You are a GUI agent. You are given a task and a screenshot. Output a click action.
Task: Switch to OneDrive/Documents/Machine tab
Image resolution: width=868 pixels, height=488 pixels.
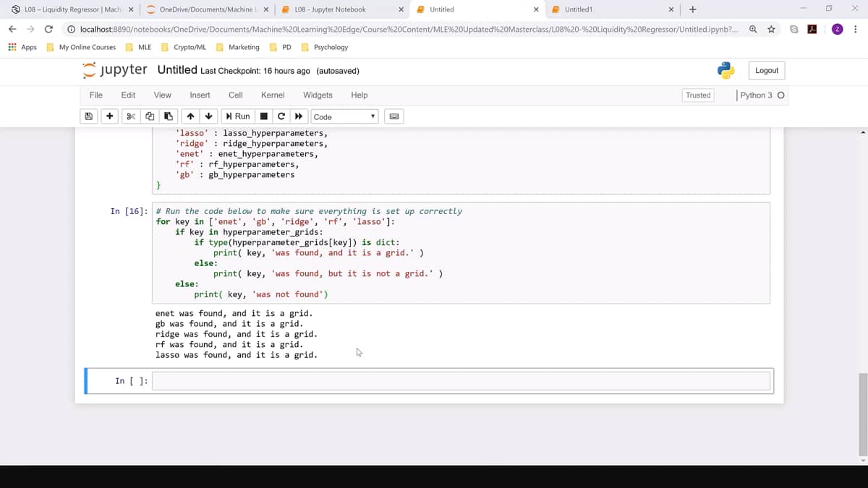[x=207, y=9]
